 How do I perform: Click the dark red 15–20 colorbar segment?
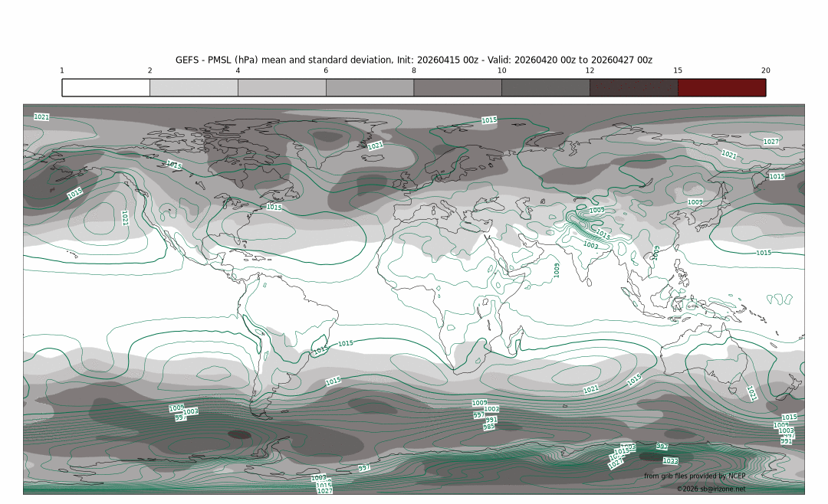[x=721, y=87]
